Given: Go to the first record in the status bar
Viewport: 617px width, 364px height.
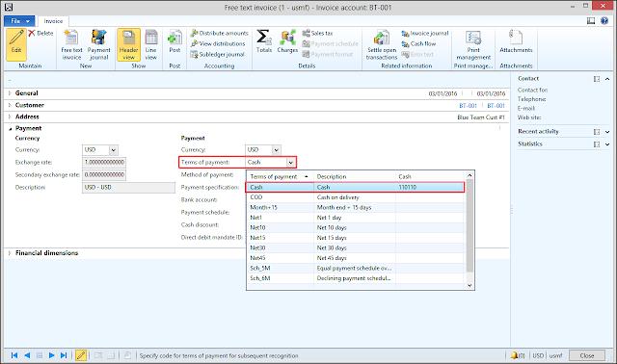Looking at the screenshot, I should point(14,355).
